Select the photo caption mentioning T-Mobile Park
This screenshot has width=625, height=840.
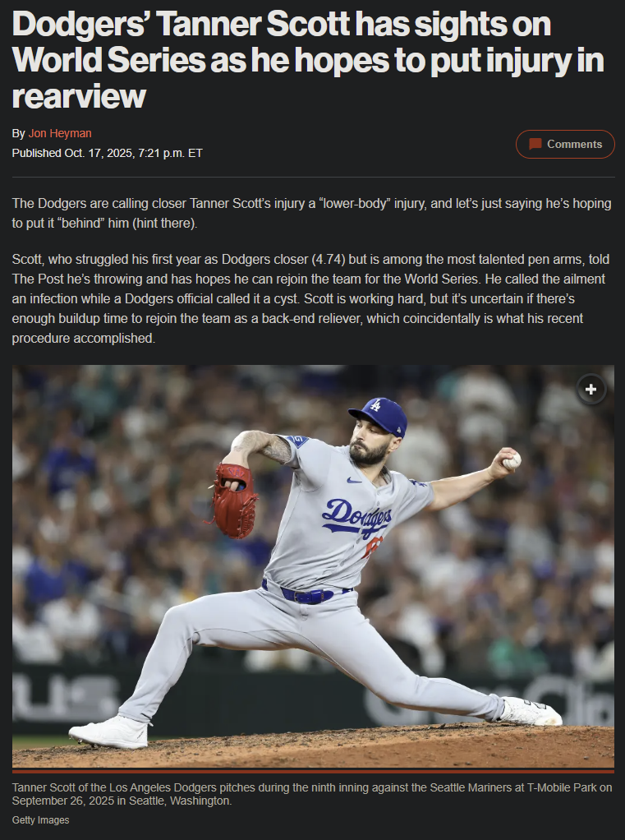tap(312, 795)
